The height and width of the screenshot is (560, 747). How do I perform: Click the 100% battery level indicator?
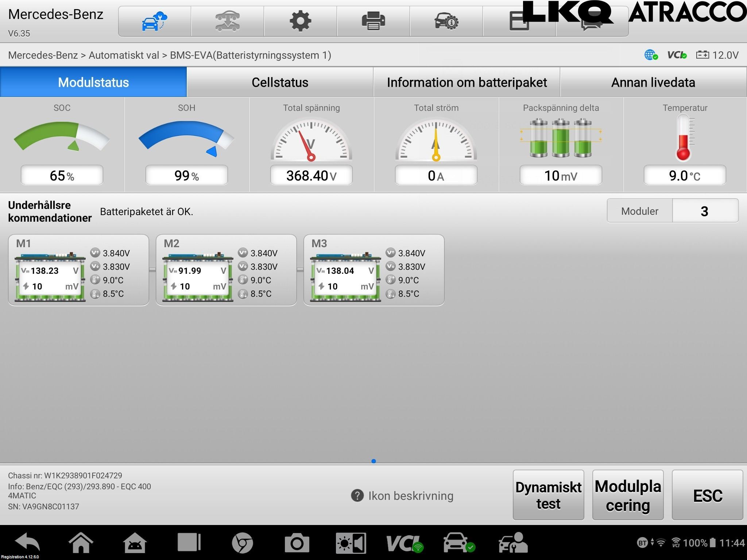pyautogui.click(x=699, y=543)
